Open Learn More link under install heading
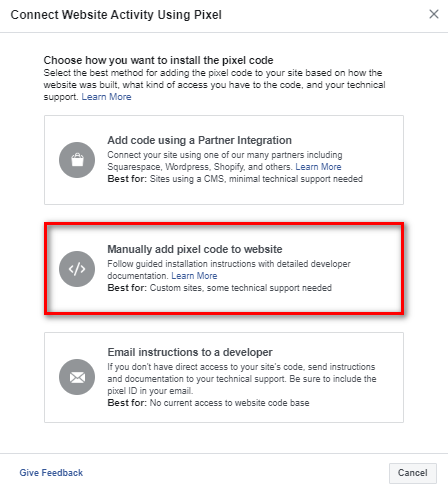Viewport: 448px width, 492px height. (x=106, y=97)
